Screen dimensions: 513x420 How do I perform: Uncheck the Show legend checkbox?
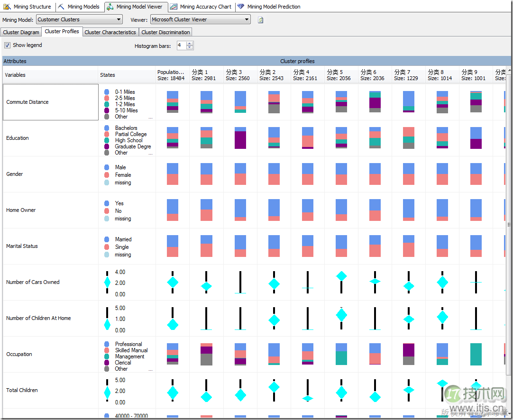[7, 46]
